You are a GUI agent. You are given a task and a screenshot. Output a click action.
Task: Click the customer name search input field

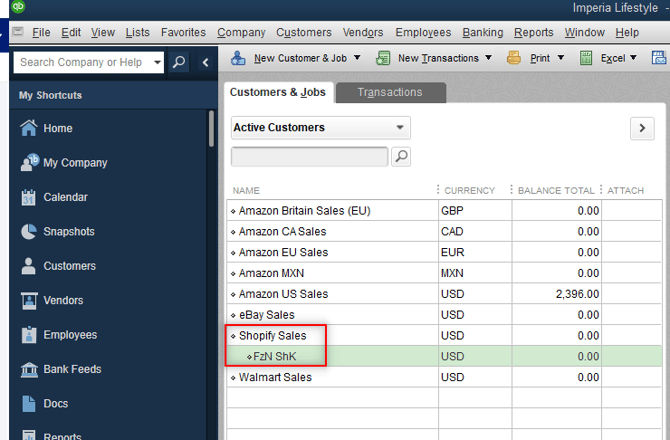pyautogui.click(x=309, y=156)
